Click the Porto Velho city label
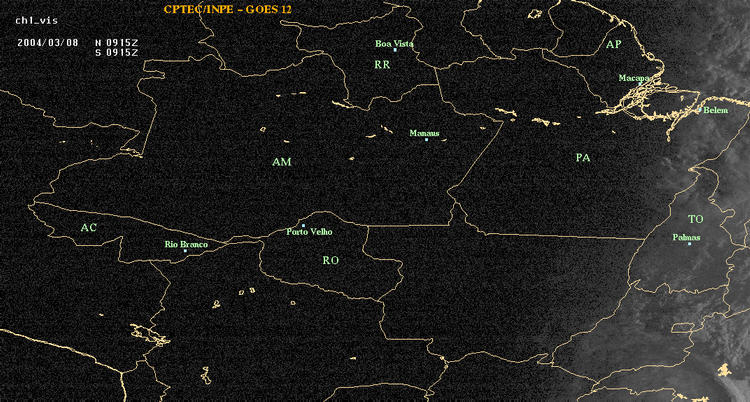 [309, 232]
